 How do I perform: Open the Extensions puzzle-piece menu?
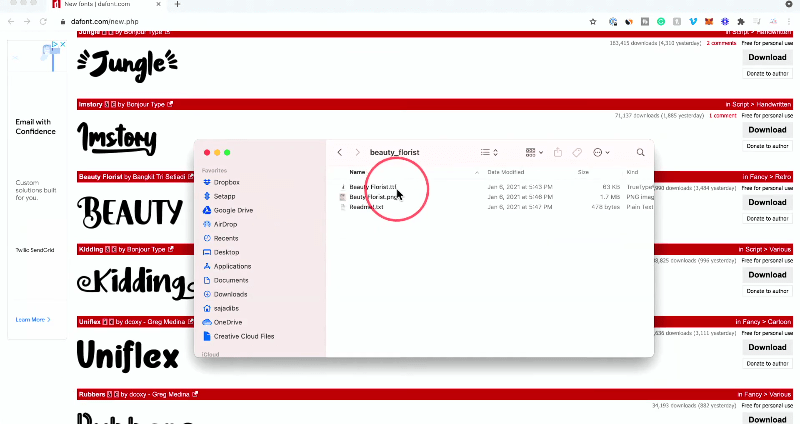741,21
